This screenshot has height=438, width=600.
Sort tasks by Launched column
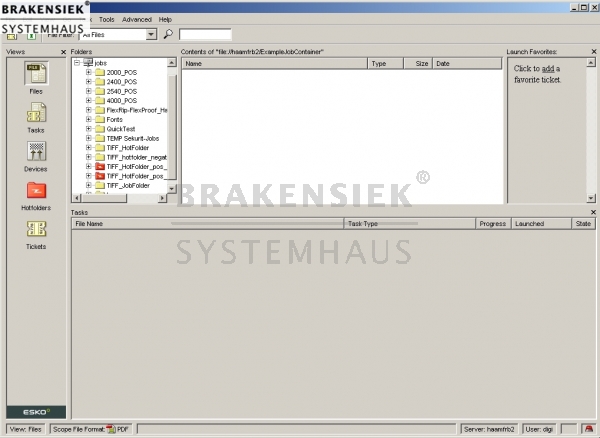[x=541, y=224]
